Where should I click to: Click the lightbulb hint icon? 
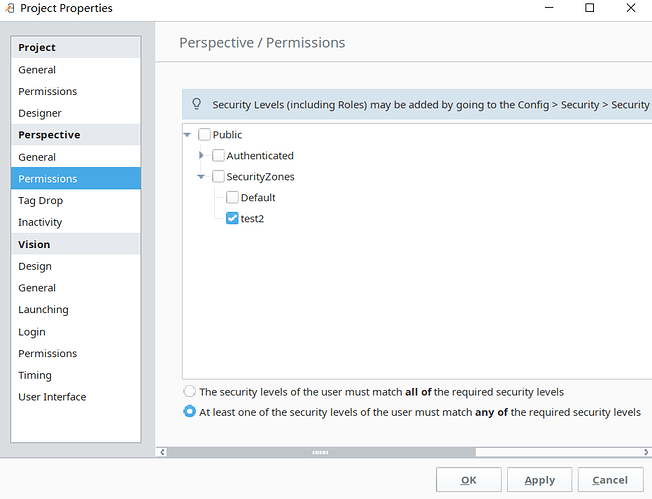coord(197,104)
